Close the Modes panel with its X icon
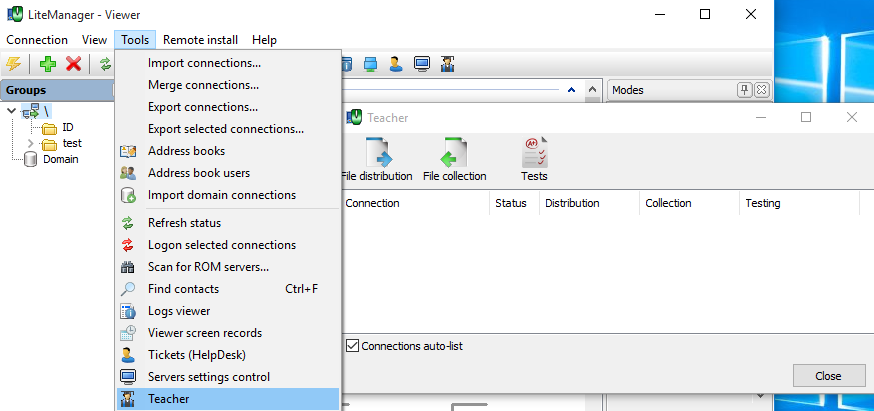This screenshot has height=411, width=874. (762, 90)
